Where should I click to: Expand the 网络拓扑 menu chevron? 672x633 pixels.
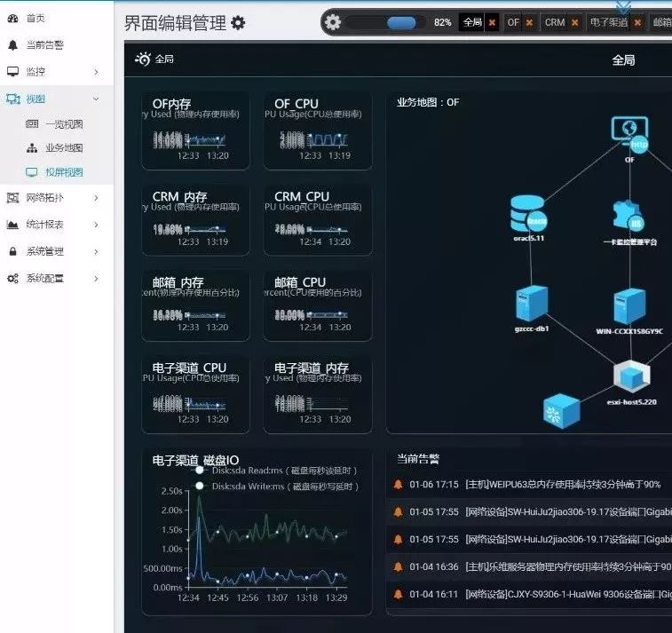pyautogui.click(x=96, y=198)
